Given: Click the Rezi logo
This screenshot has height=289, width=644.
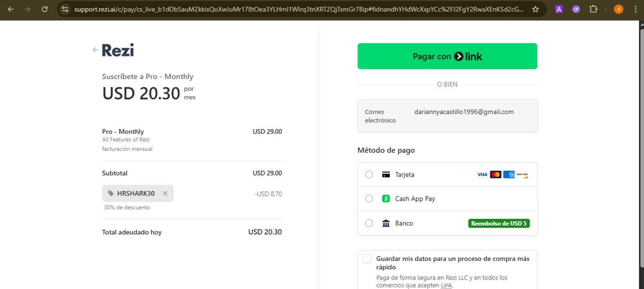Looking at the screenshot, I should [x=118, y=50].
